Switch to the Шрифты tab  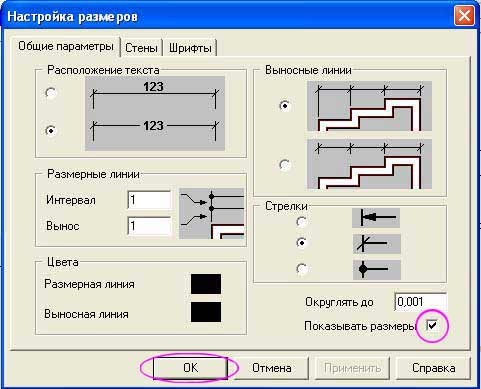tap(190, 48)
